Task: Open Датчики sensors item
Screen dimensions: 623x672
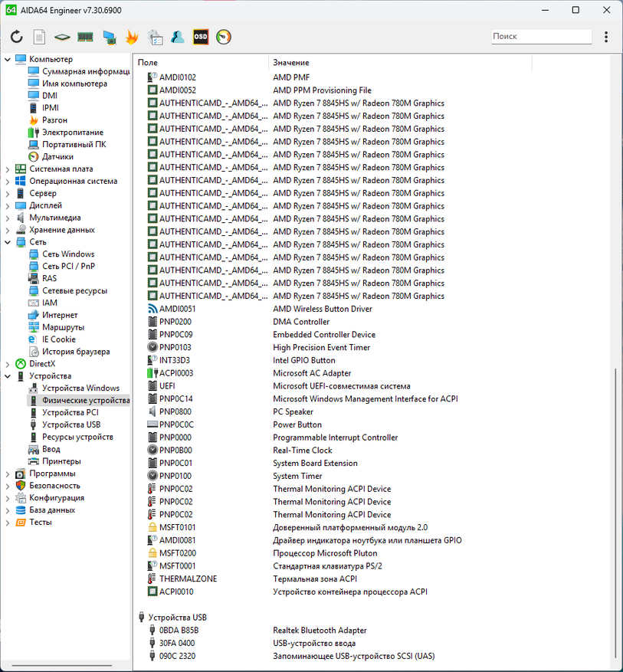Action: tap(51, 157)
